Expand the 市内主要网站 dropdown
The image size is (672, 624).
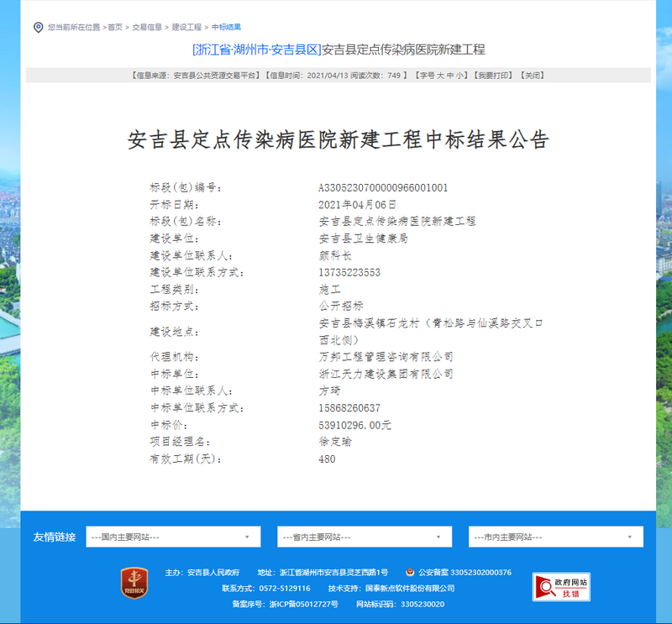coord(555,537)
